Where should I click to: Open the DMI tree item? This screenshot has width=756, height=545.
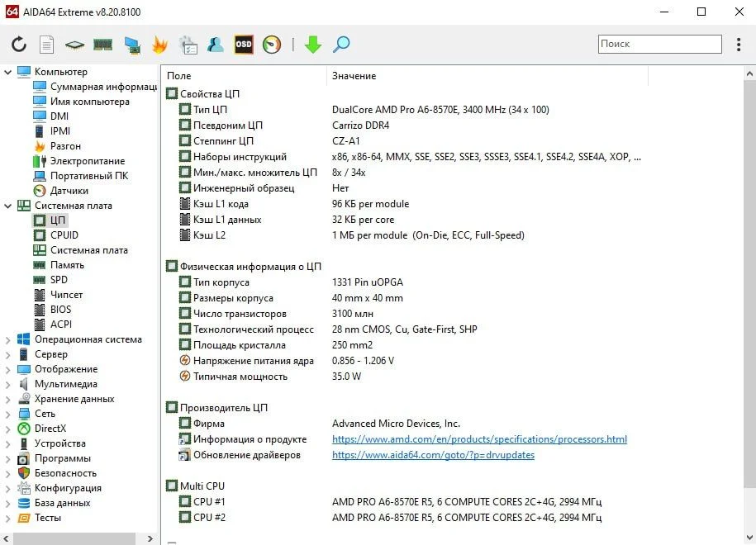(x=50, y=116)
